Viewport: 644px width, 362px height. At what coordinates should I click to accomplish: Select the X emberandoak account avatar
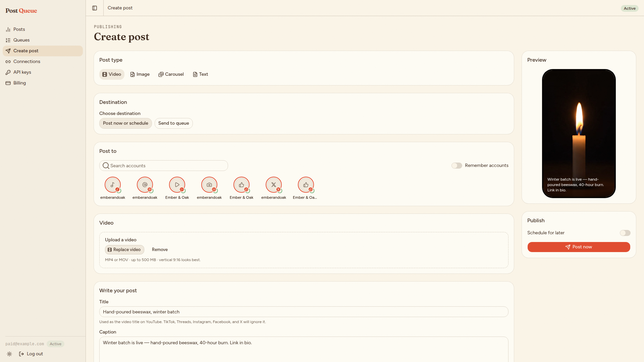point(274,185)
